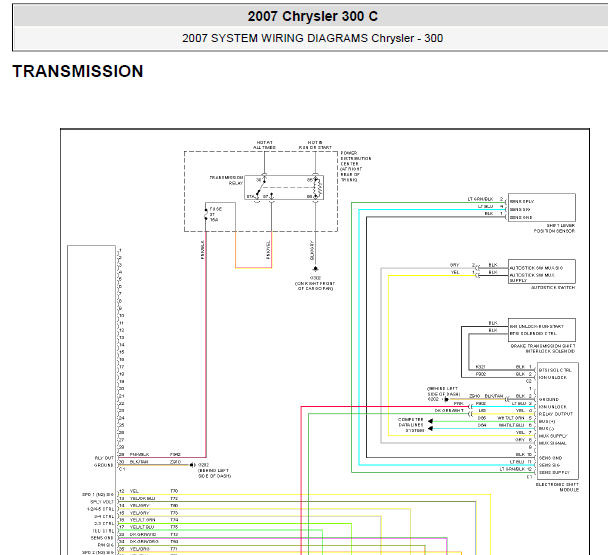Viewport: 608px width, 555px height.
Task: Click the 'SPLY VOLT' pin label
Action: tap(102, 502)
